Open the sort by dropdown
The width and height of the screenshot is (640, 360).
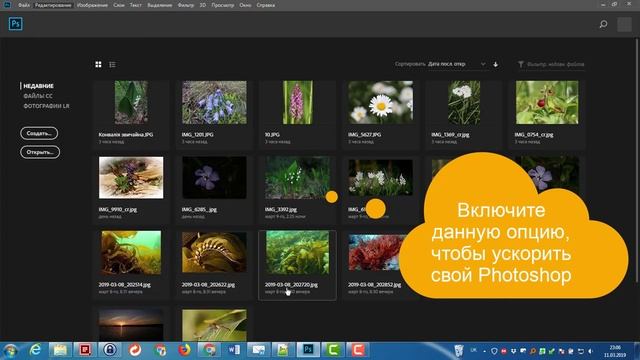456,64
